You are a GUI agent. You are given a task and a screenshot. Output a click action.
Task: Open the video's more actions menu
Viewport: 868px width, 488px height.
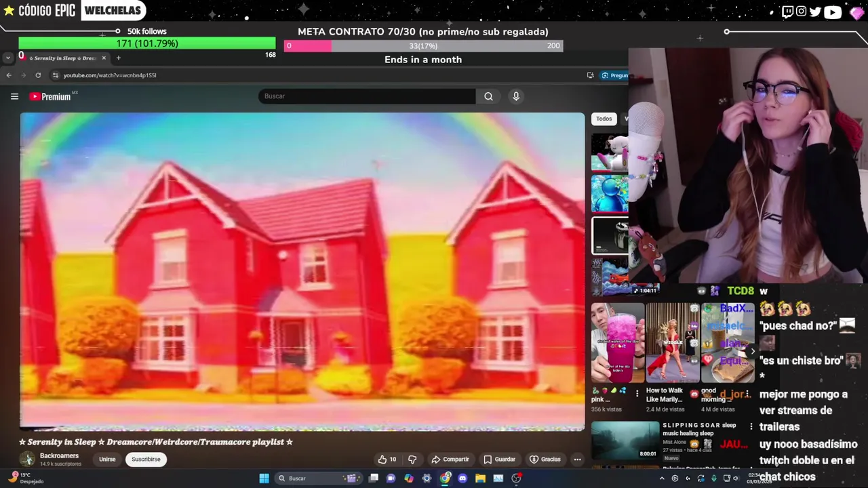click(577, 459)
